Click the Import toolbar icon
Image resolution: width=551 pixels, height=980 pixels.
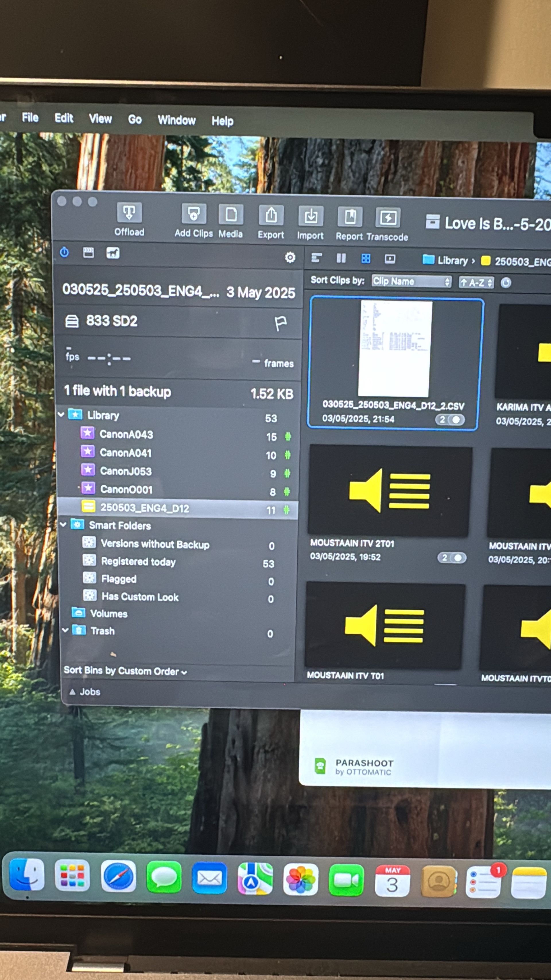pyautogui.click(x=311, y=217)
